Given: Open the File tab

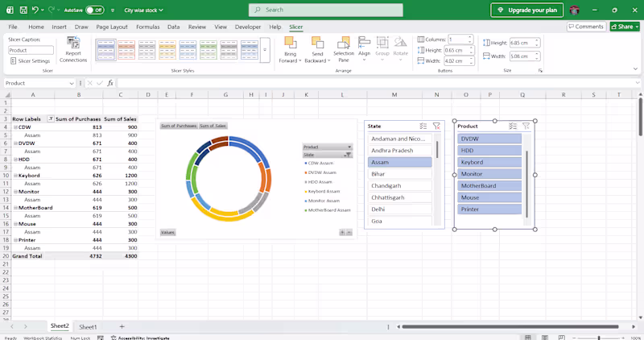Looking at the screenshot, I should point(13,27).
